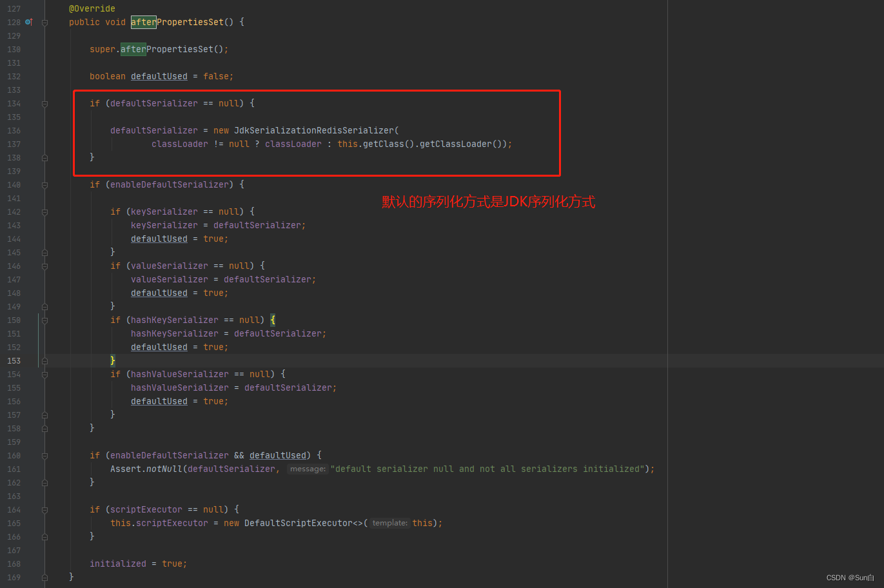
Task: Click hashKeySerializer on the assignment line 151
Action: (175, 333)
